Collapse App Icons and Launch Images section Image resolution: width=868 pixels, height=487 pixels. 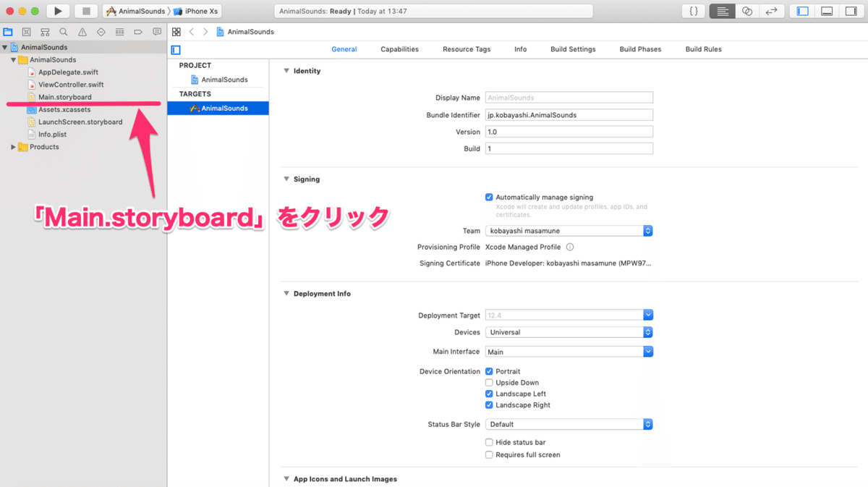[x=286, y=479]
